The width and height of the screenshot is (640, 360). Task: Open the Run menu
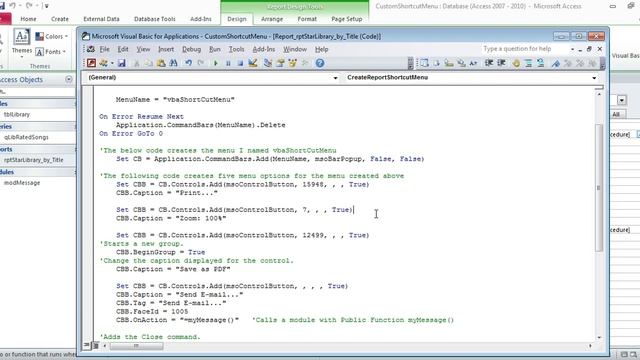(215, 49)
